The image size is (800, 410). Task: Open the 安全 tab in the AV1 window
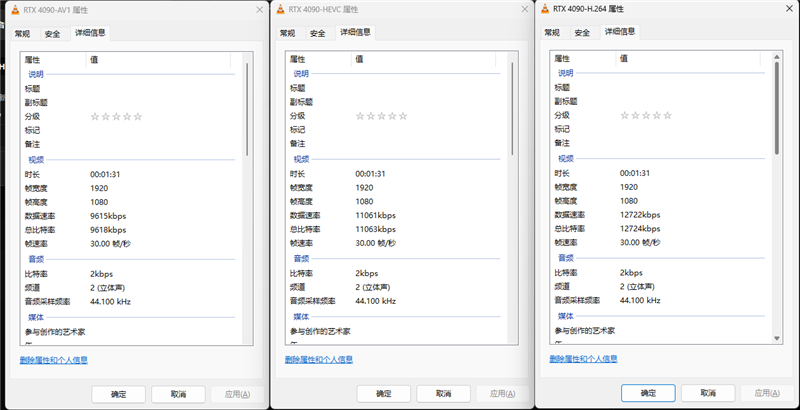point(53,34)
